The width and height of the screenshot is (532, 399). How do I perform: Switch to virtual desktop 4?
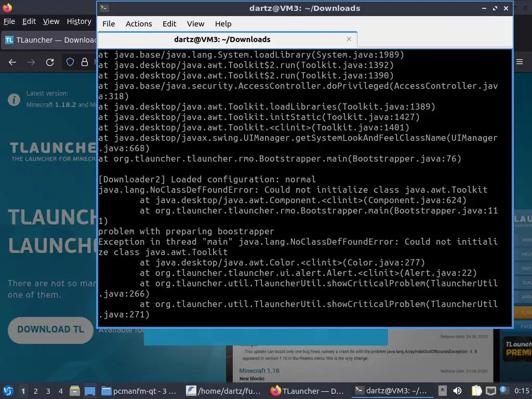click(x=61, y=391)
